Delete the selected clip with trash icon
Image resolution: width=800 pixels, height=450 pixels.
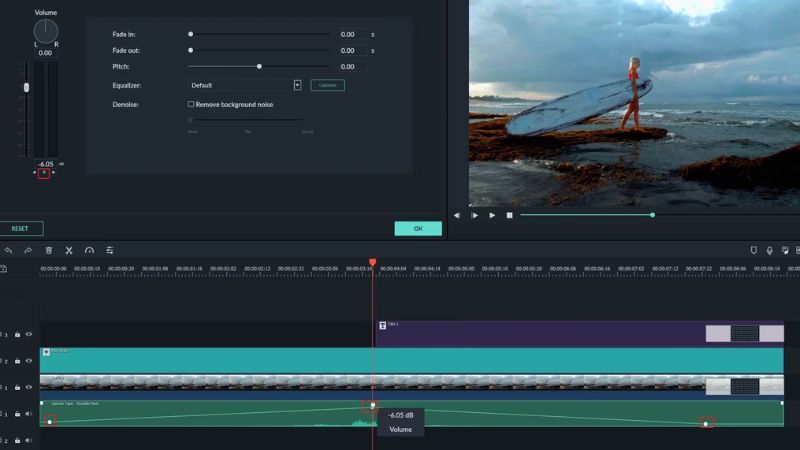click(x=48, y=250)
